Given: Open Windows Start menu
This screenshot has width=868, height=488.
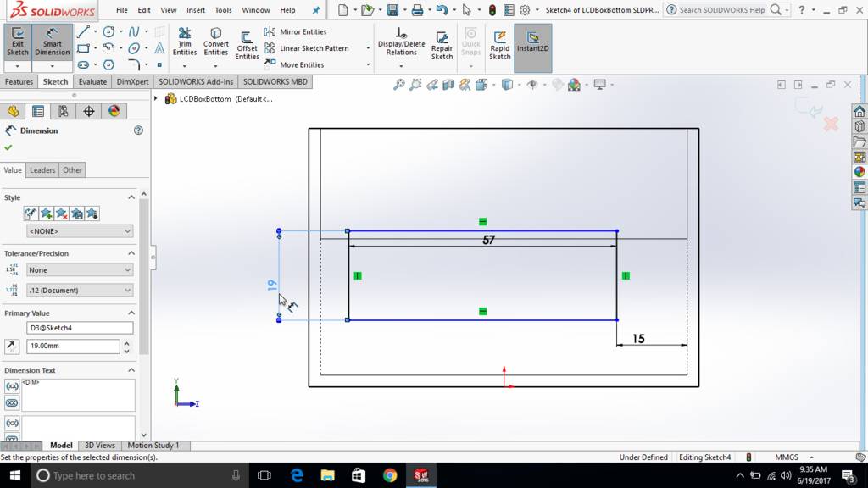Looking at the screenshot, I should point(15,475).
